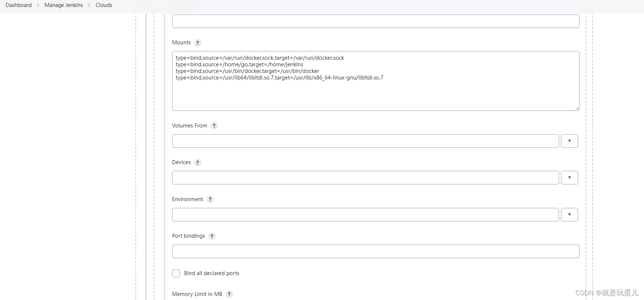Focus the Port bindings input field

pos(376,251)
